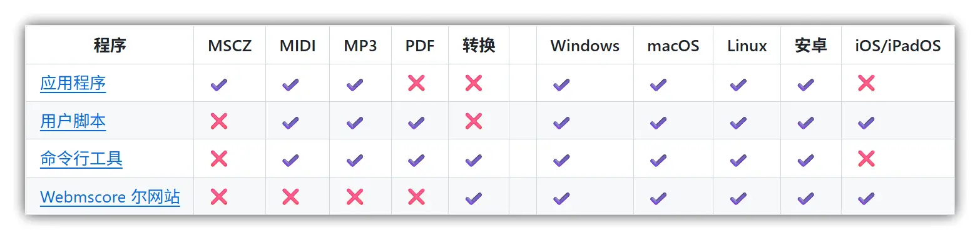
Task: Click the 转换 check mark in 命令行工具 row
Action: (x=474, y=160)
